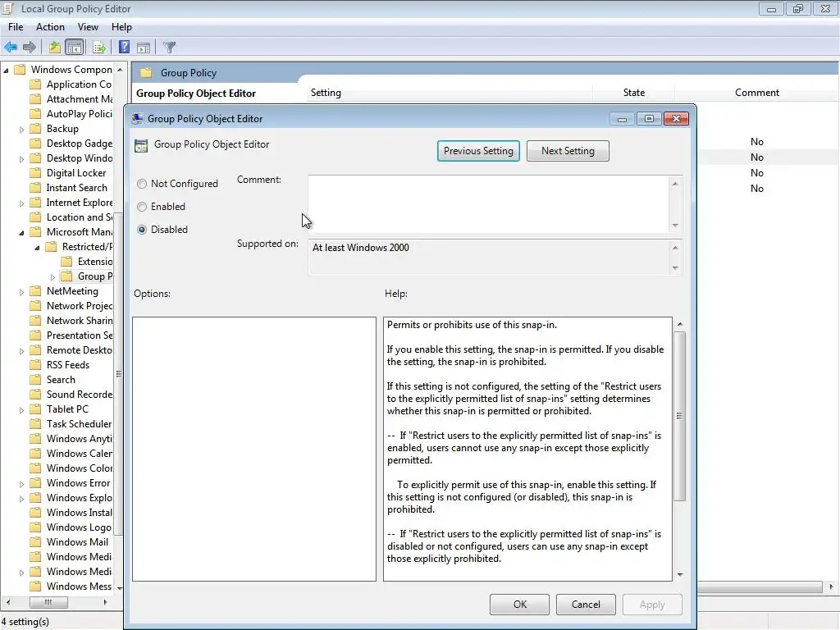Open the Action menu
Screen dimensions: 840x630
(50, 27)
